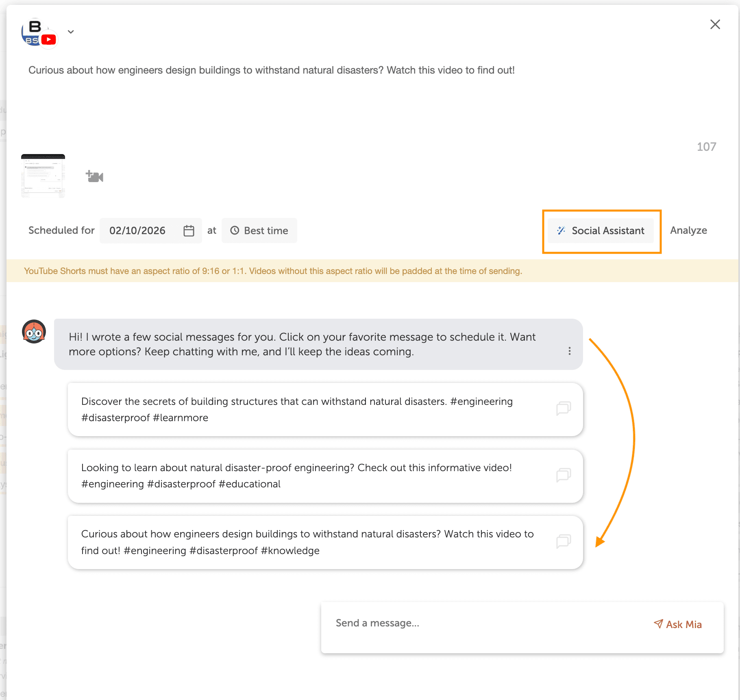Image resolution: width=740 pixels, height=700 pixels.
Task: Select the 'Discover the secrets' suggested message
Action: click(297, 409)
